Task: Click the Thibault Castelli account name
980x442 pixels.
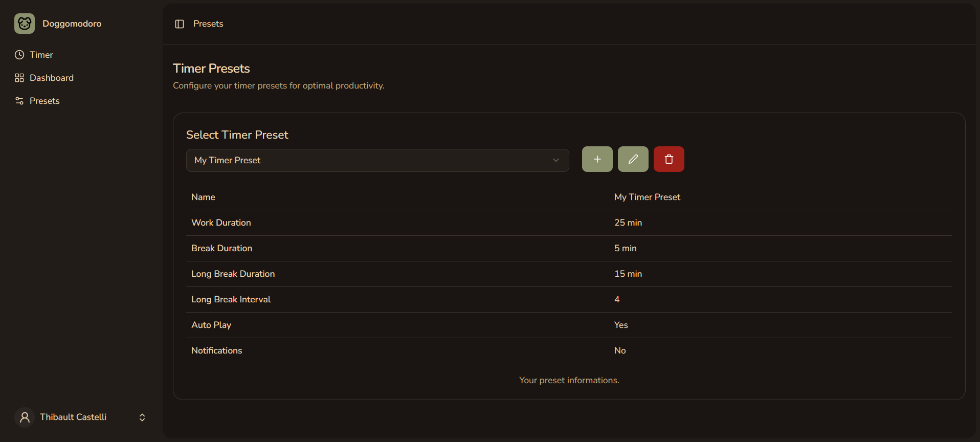Action: coord(73,417)
